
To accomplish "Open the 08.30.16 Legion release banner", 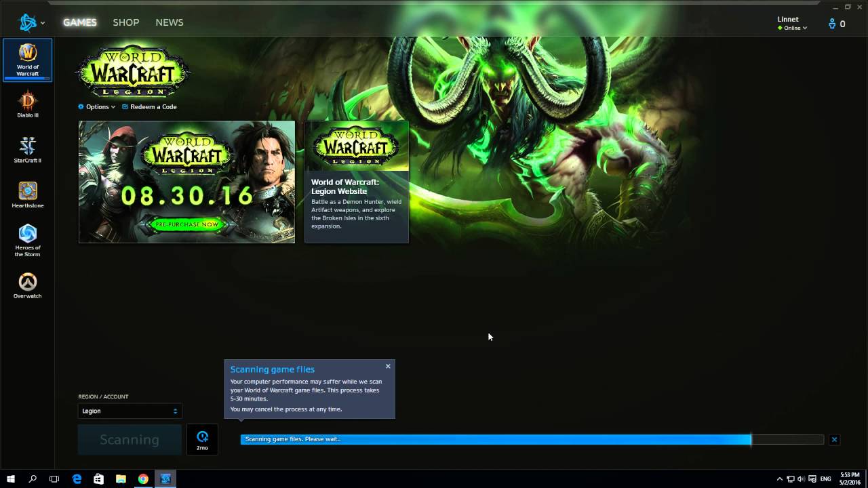I will (x=186, y=182).
